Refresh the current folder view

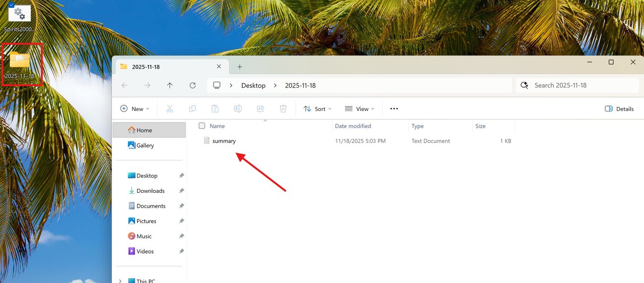pyautogui.click(x=193, y=85)
